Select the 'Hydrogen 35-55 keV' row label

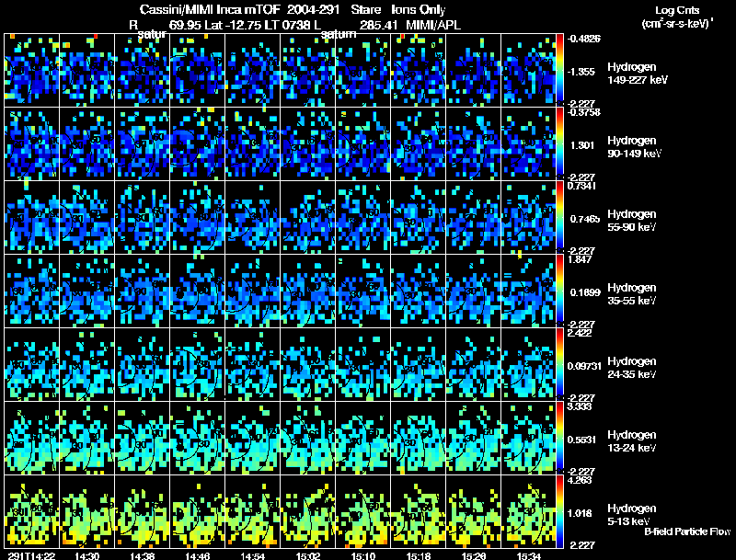[632, 294]
